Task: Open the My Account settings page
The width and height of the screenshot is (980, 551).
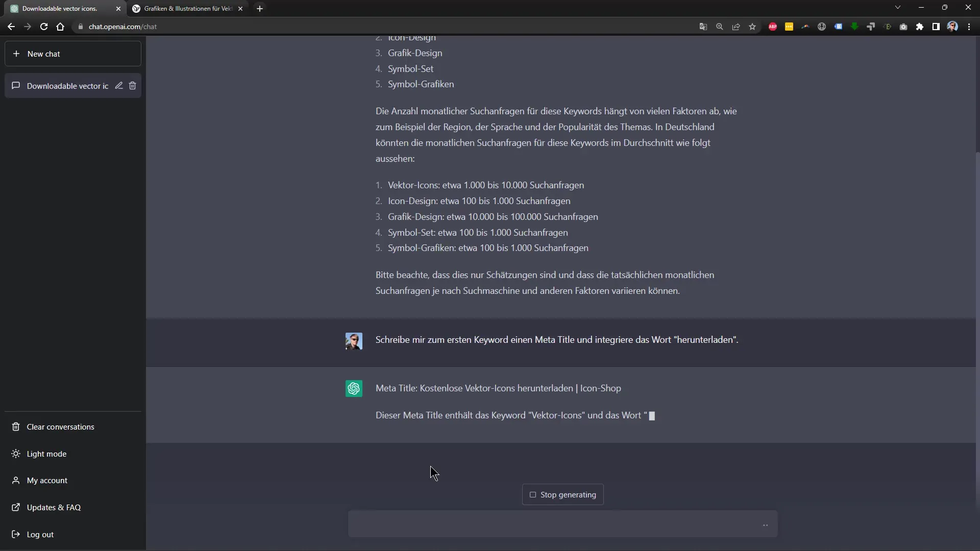Action: tap(47, 481)
